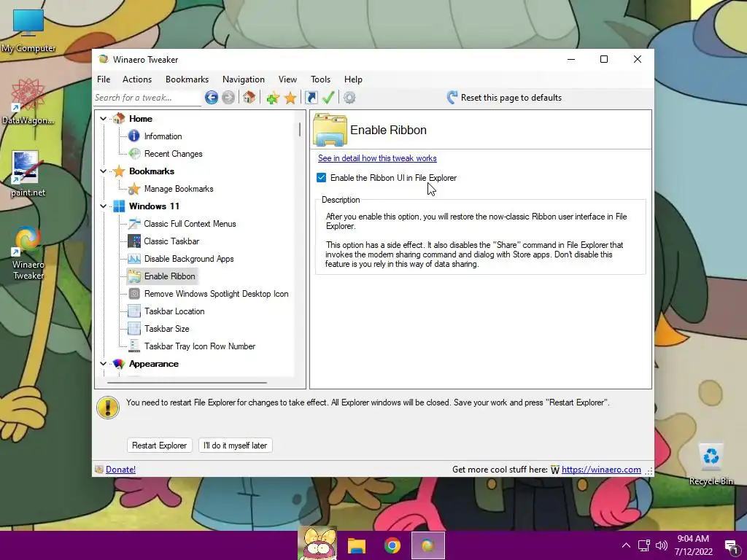Screen dimensions: 747x560
Task: Open See in detail how this tweak works link
Action: point(377,158)
